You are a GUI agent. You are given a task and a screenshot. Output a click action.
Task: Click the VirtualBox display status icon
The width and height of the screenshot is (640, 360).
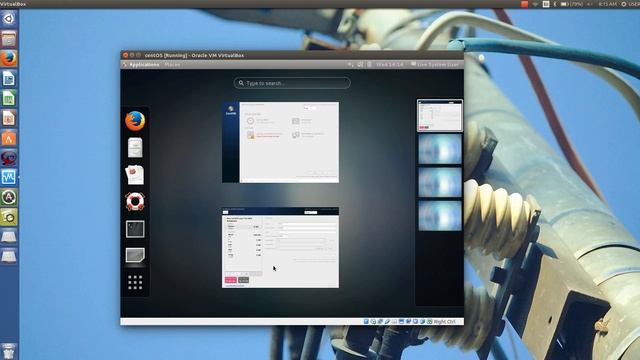(401, 322)
